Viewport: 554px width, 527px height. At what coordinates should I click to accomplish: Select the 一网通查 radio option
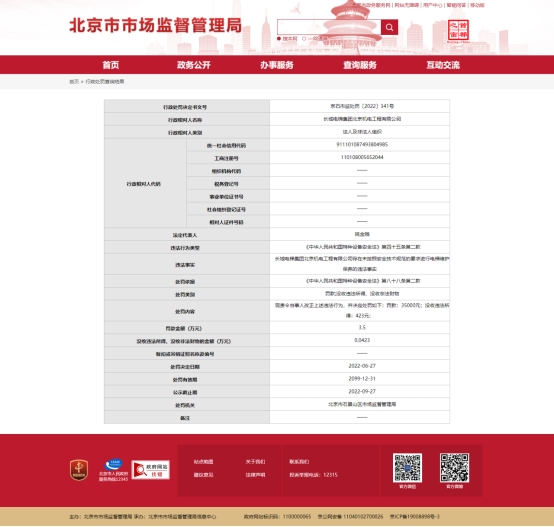click(x=304, y=39)
